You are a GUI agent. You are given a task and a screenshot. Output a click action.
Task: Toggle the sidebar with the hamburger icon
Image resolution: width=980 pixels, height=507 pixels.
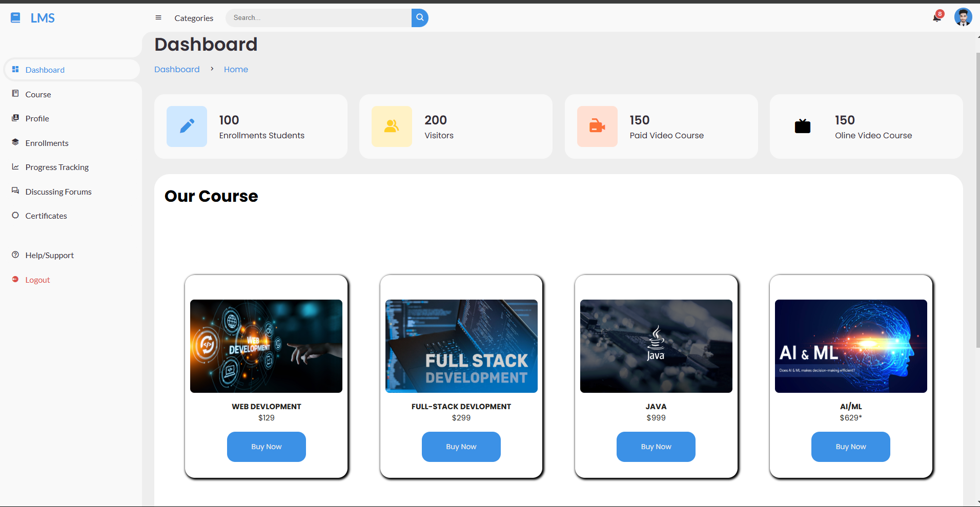point(158,17)
